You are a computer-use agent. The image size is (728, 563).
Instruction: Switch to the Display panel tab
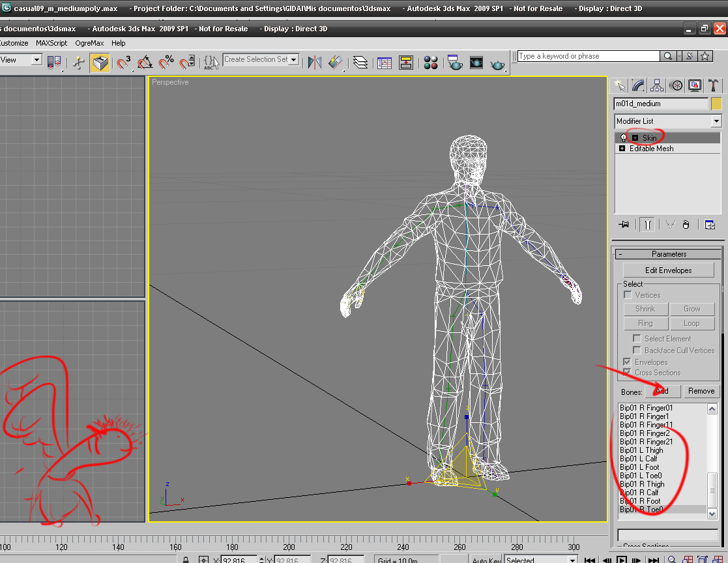tap(695, 85)
